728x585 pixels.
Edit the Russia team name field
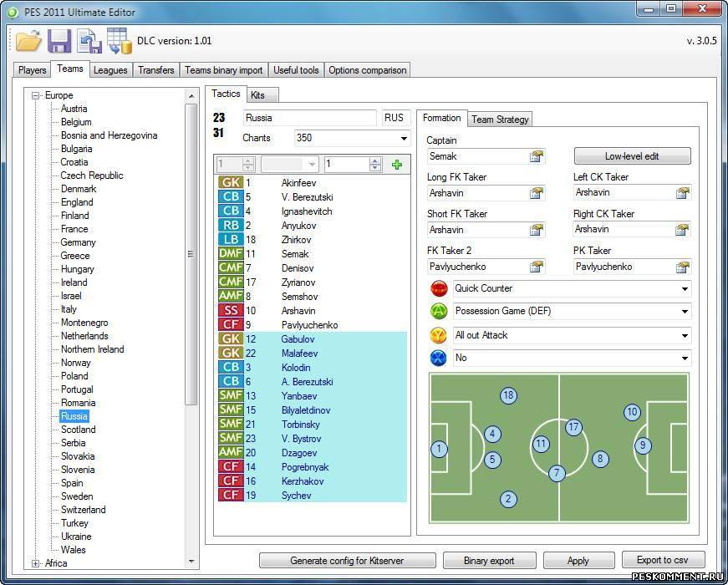pos(309,118)
